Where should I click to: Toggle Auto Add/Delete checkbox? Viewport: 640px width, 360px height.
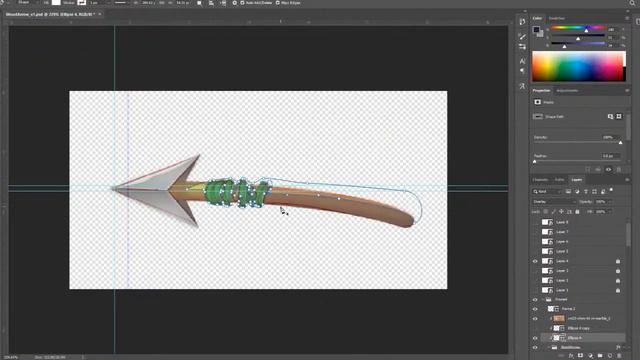(x=242, y=3)
